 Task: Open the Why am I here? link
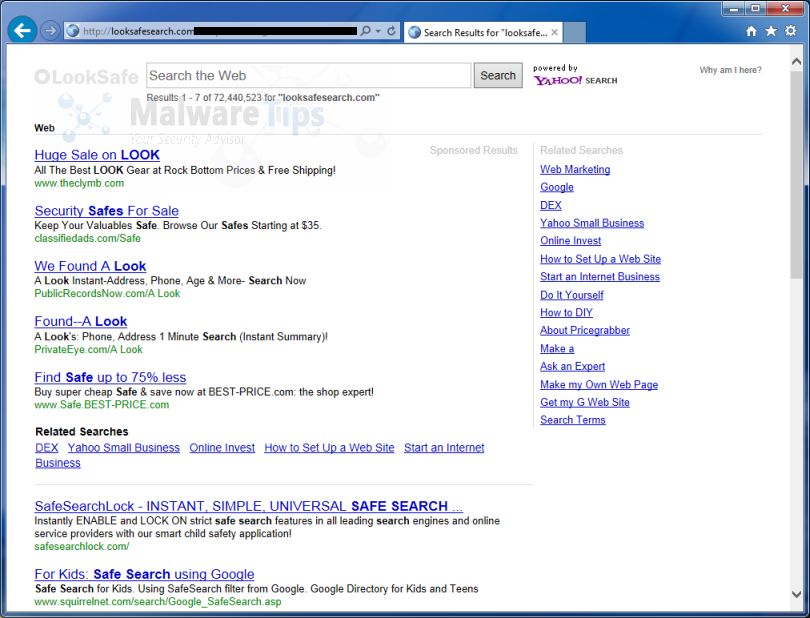[x=730, y=70]
